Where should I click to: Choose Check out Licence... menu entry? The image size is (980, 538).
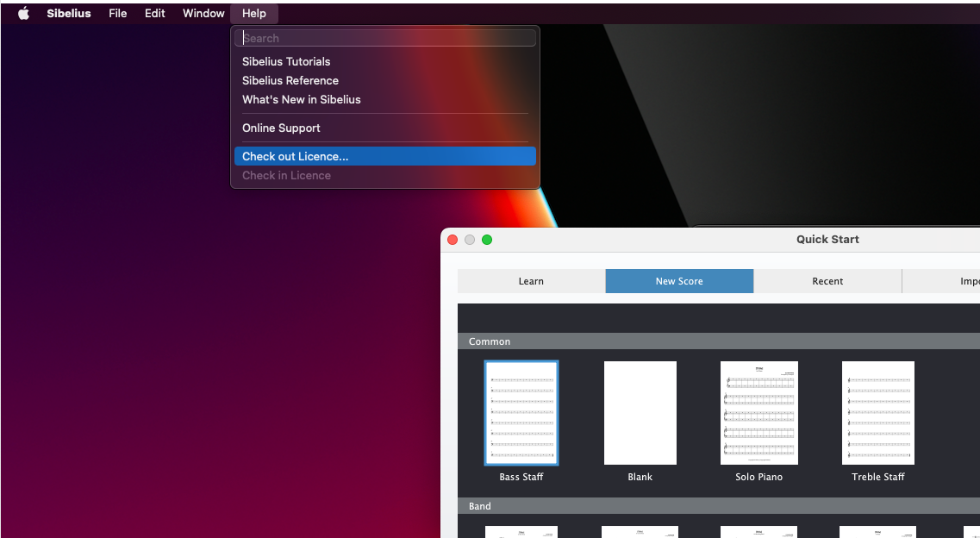(385, 156)
